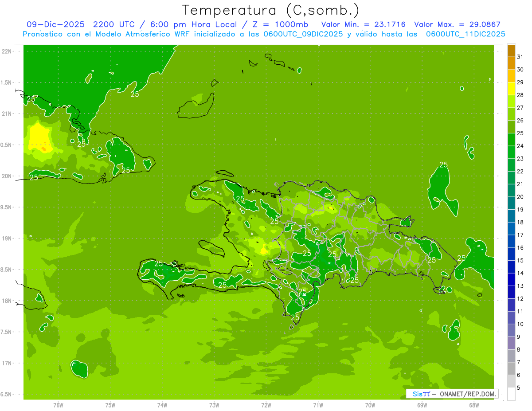Click the '76W' longitude label
532x411 pixels.
(x=58, y=405)
